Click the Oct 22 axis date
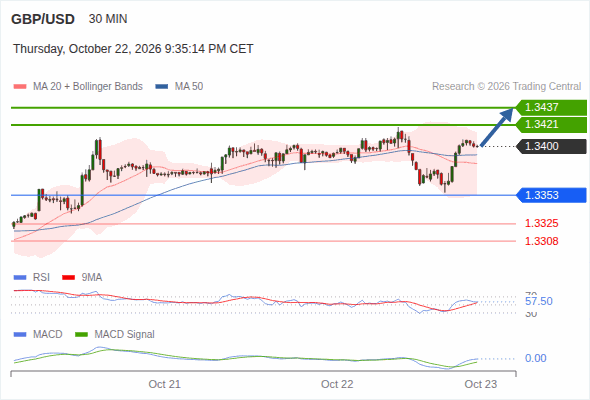Screen dimensions: 590x400 click(x=337, y=384)
